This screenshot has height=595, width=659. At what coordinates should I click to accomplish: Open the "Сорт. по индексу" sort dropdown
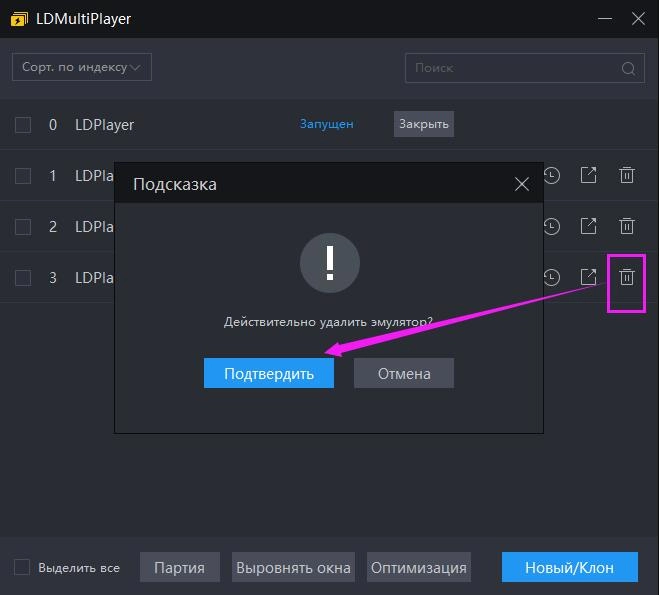pyautogui.click(x=82, y=68)
